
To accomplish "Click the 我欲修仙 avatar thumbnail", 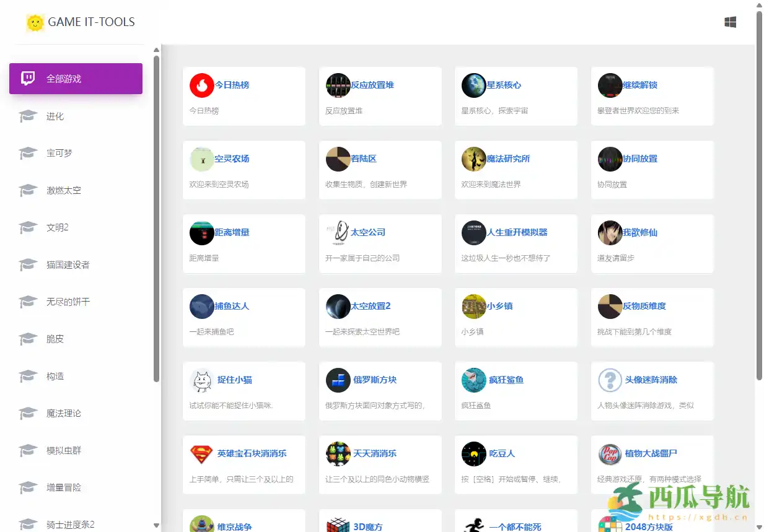I will [610, 233].
